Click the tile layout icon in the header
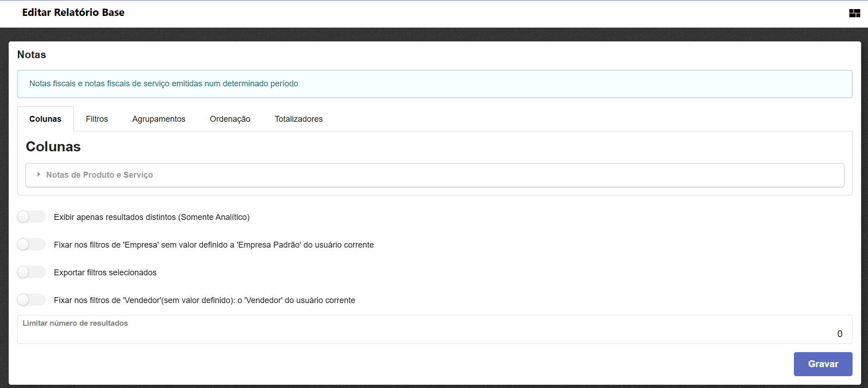 point(854,13)
